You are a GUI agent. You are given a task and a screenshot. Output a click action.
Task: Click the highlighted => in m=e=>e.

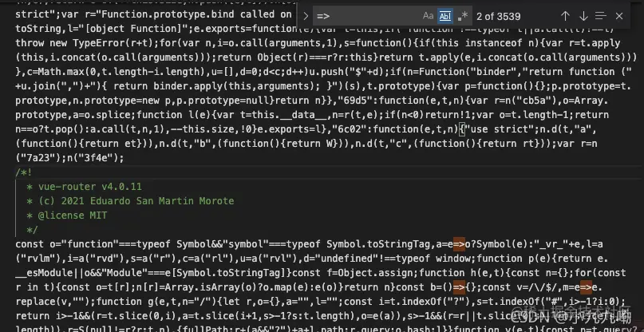(x=586, y=287)
